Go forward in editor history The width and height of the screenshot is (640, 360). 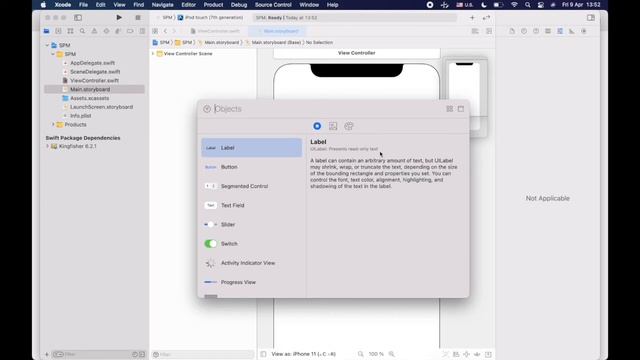174,31
